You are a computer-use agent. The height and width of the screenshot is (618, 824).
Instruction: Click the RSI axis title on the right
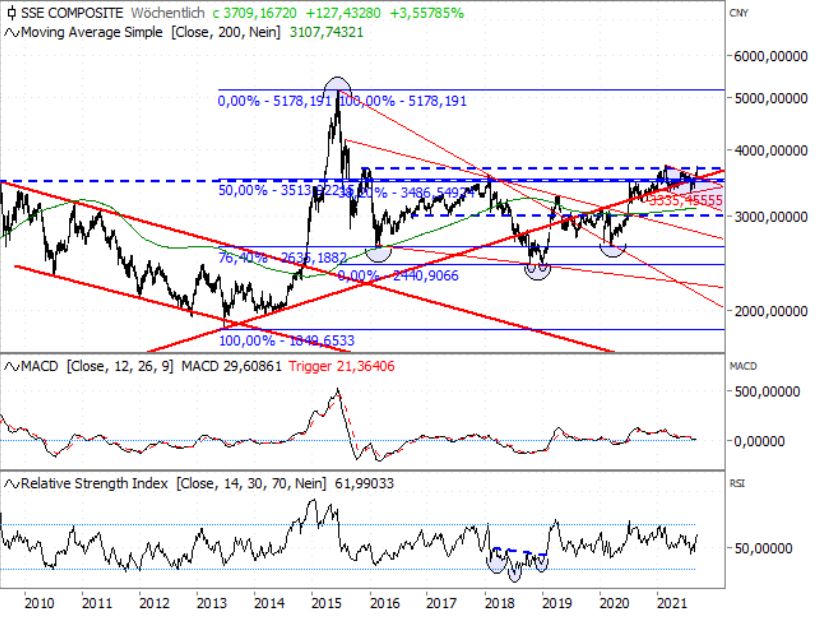click(737, 483)
